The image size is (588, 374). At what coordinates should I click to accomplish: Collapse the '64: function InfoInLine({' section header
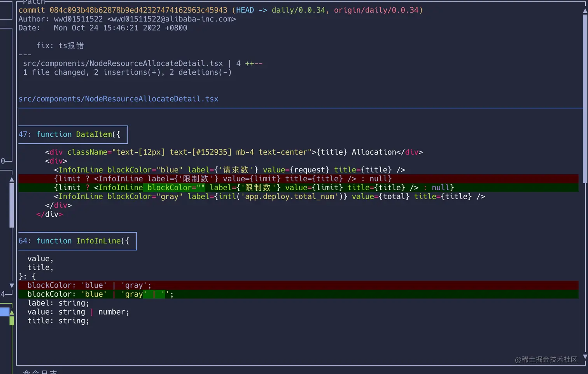[x=77, y=241]
